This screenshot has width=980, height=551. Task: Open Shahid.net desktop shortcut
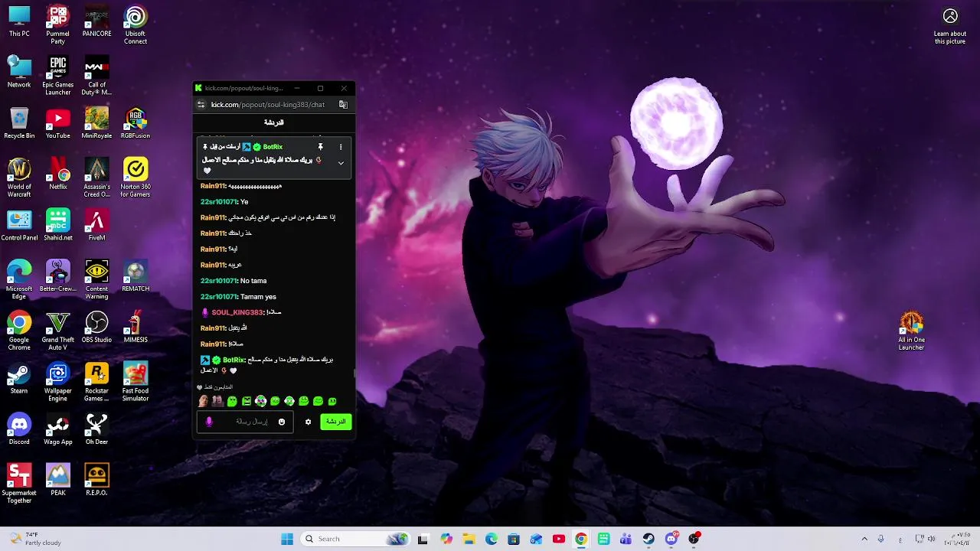click(57, 225)
